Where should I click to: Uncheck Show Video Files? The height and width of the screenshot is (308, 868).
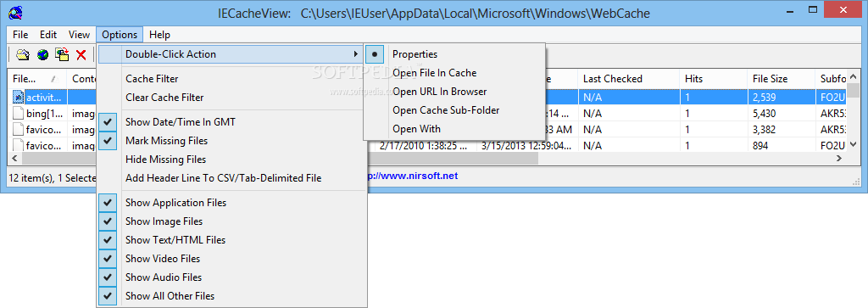pos(231,259)
